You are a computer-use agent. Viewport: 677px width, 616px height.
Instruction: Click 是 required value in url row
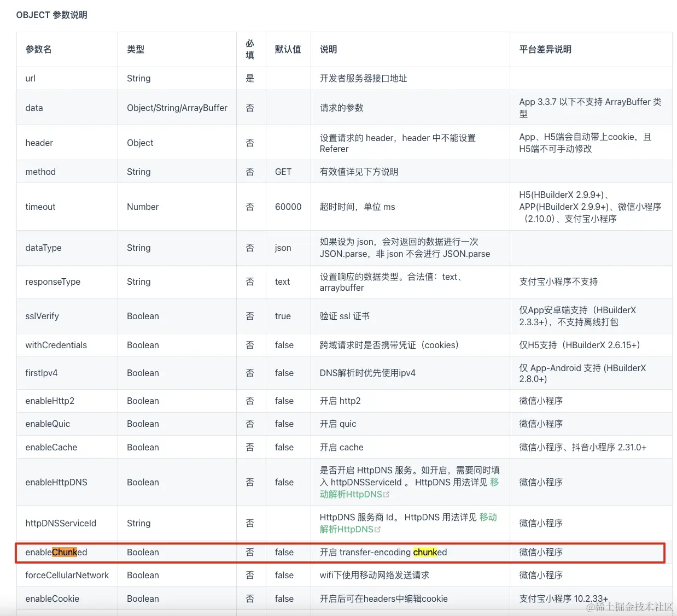tap(250, 78)
